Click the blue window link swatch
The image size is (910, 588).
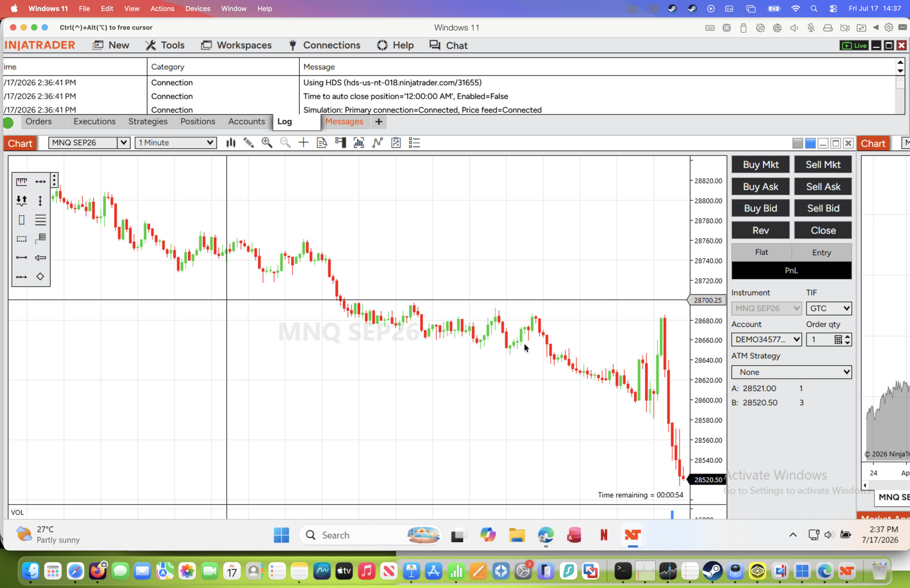pos(810,143)
